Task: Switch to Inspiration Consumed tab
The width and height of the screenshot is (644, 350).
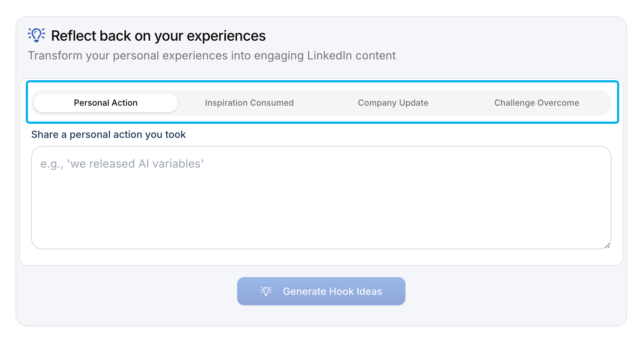Action: coord(249,103)
